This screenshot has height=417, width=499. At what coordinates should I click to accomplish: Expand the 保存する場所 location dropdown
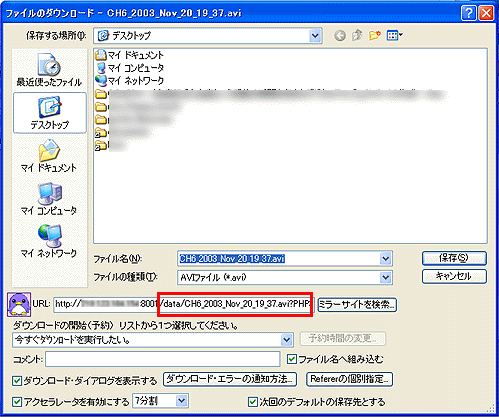tap(315, 35)
